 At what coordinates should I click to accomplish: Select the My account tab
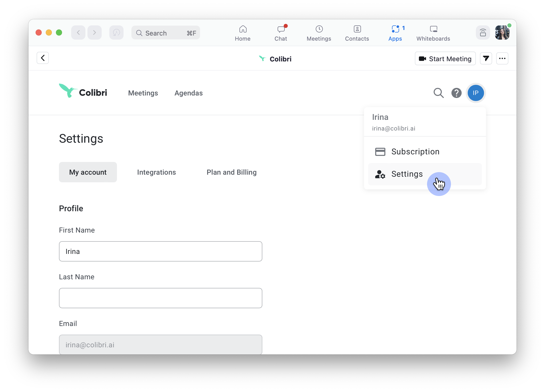point(88,172)
